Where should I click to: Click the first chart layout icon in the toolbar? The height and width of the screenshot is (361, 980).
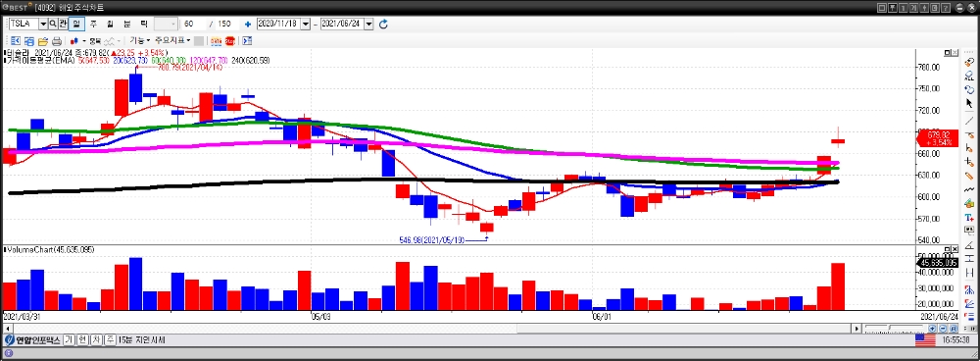16,41
